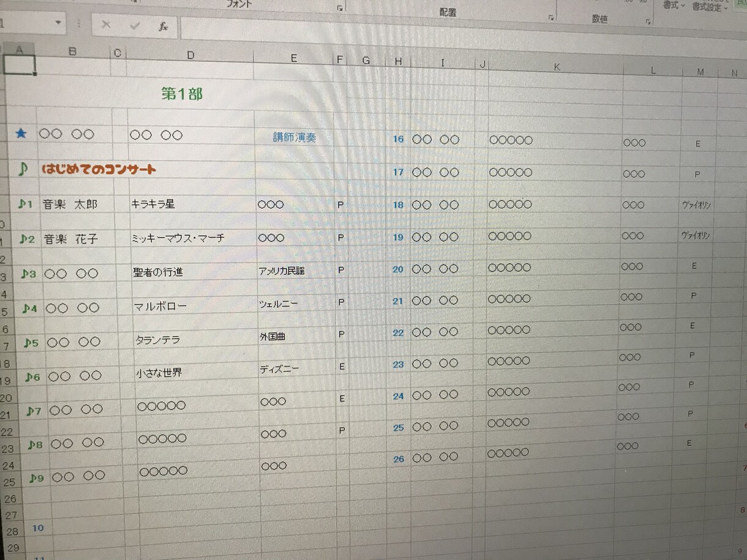Select column F header
This screenshot has height=560, width=747.
coord(340,60)
